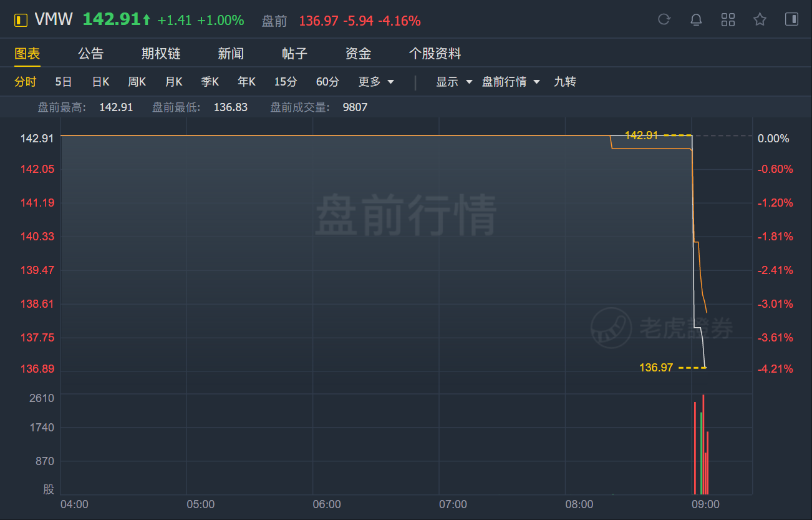Toggle the side panel icon
Screen dimensions: 812x520
tap(791, 19)
